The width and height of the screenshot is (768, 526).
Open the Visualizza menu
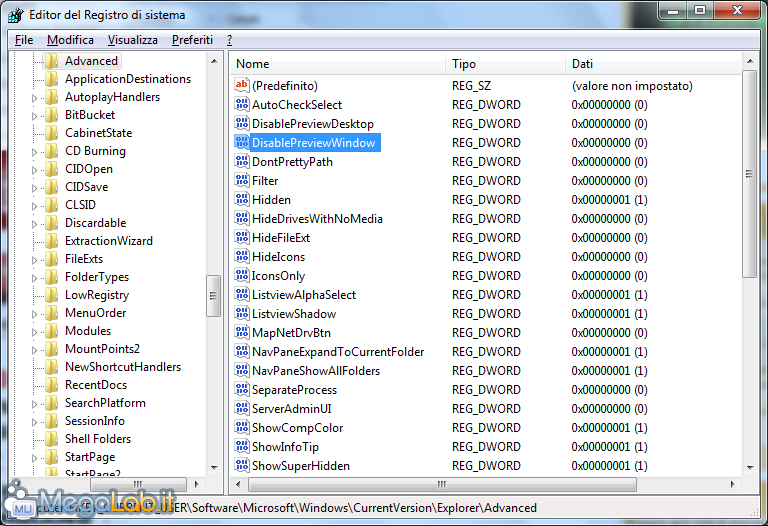(132, 40)
